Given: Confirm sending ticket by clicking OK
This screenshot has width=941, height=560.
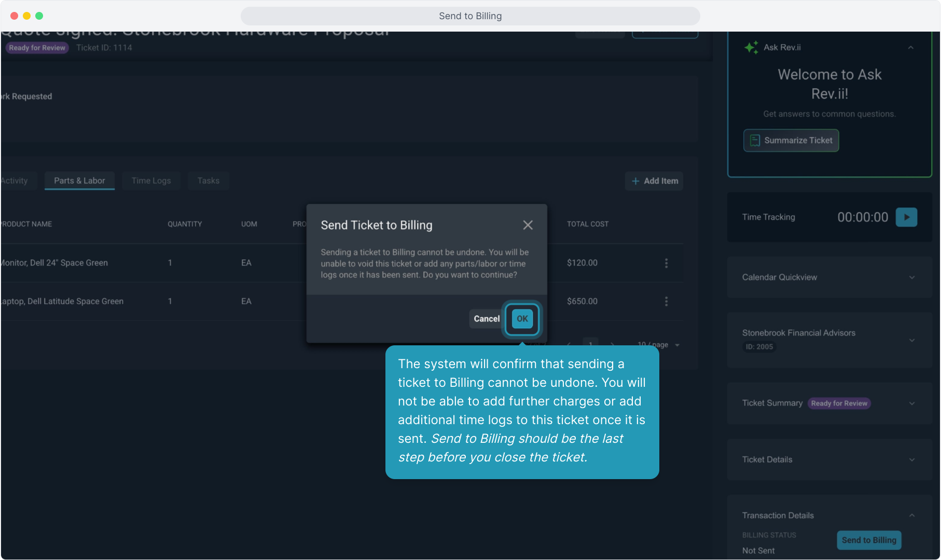Looking at the screenshot, I should [522, 319].
